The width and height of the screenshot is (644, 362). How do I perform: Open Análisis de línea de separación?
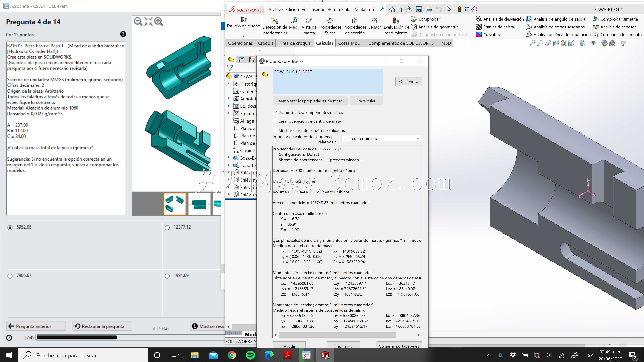[559, 34]
